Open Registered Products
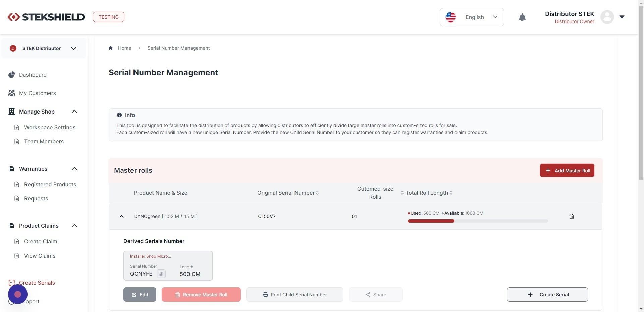The height and width of the screenshot is (312, 644). pyautogui.click(x=50, y=184)
